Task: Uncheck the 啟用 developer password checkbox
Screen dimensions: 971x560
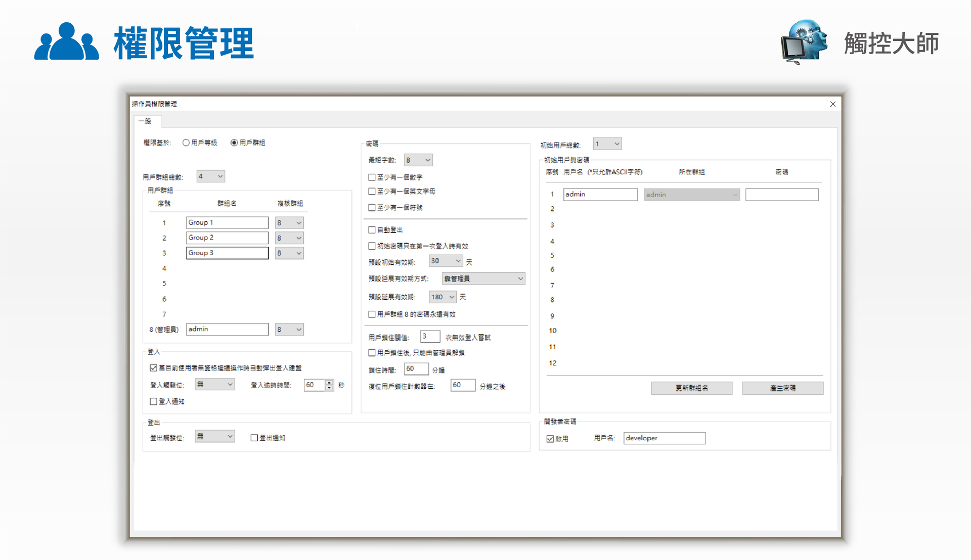Action: tap(550, 439)
